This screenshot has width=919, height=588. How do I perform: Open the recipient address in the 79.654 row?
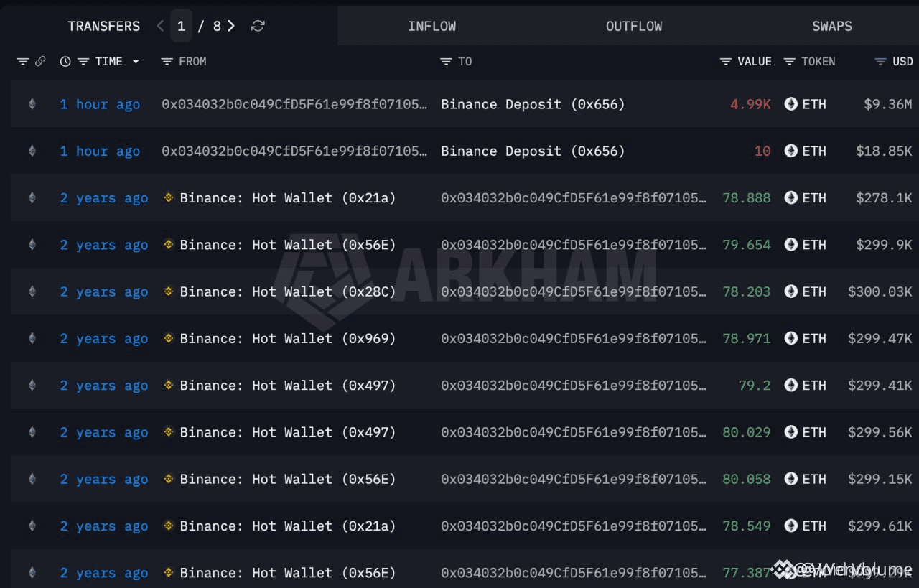[x=574, y=245]
